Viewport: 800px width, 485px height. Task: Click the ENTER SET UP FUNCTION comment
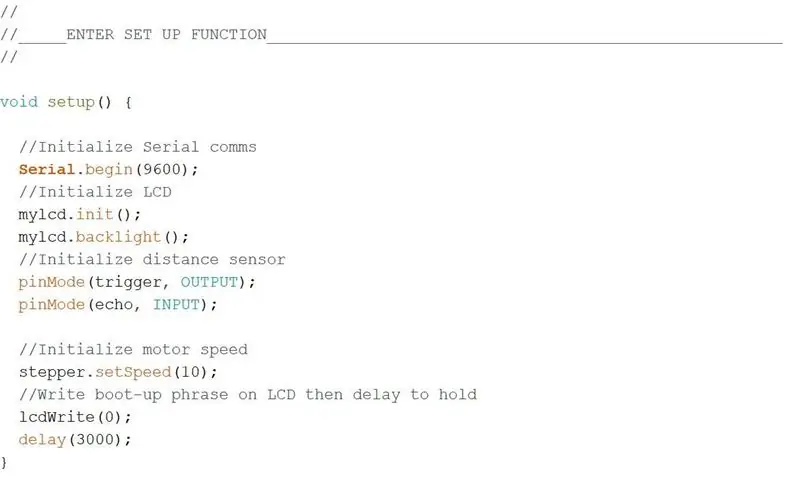tap(166, 35)
